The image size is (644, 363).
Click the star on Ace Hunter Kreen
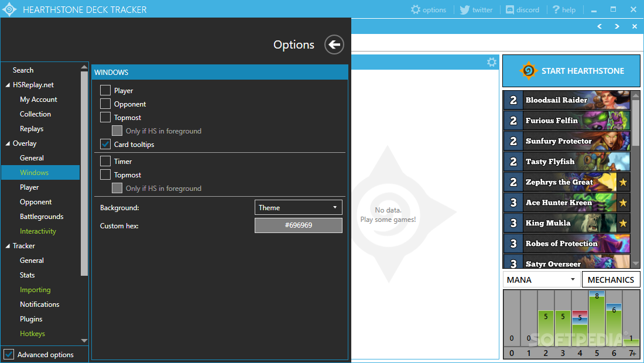point(623,203)
